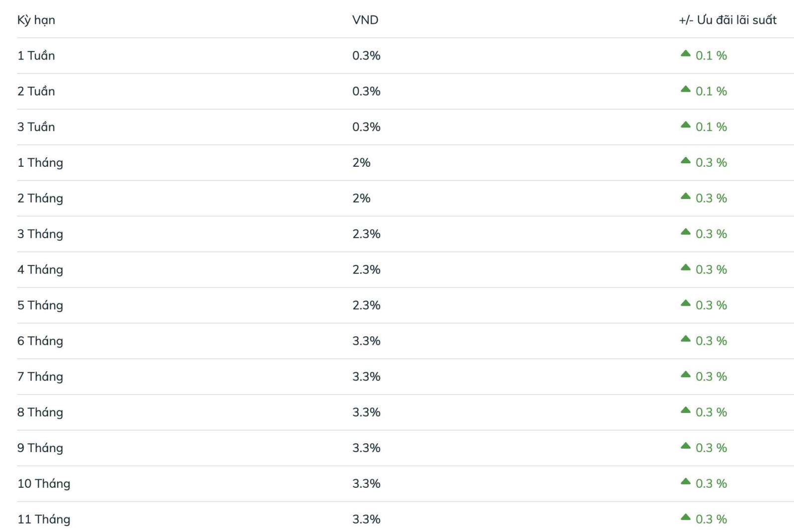Select the 3 Tuần term label
Screen dimensions: 794x532
click(36, 127)
